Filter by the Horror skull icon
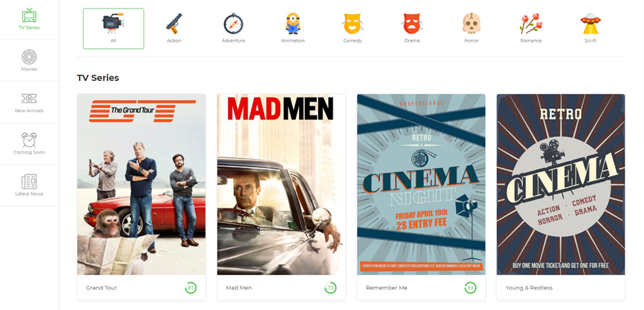Screen dimensions: 644x310 (x=472, y=24)
